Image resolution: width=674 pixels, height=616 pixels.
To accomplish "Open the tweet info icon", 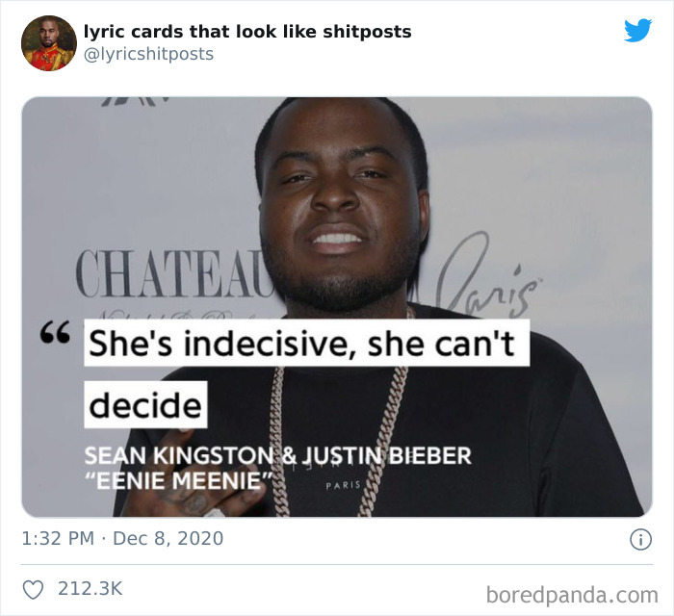I will (641, 540).
